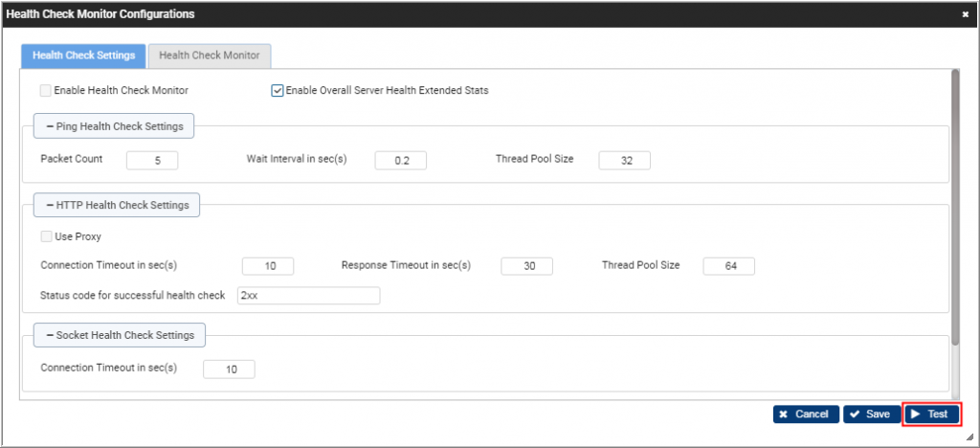Collapse the HTTP Health Check Settings section

(x=117, y=205)
